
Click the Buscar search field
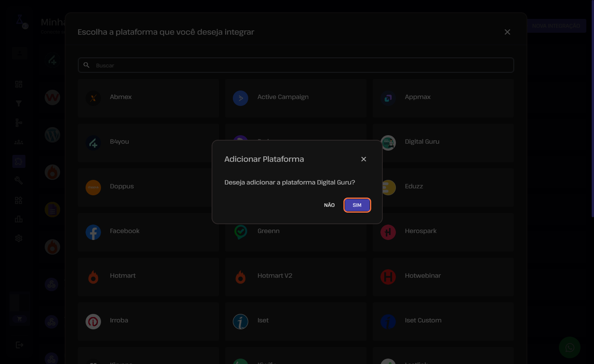[x=296, y=65]
